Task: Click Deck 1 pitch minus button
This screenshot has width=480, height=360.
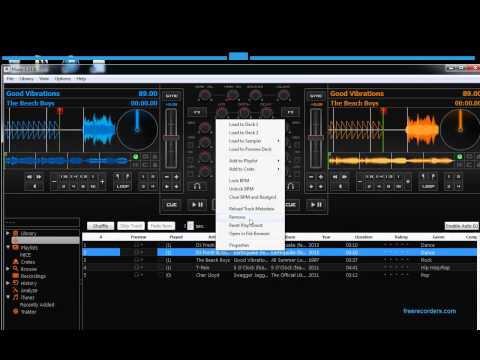Action: click(167, 177)
